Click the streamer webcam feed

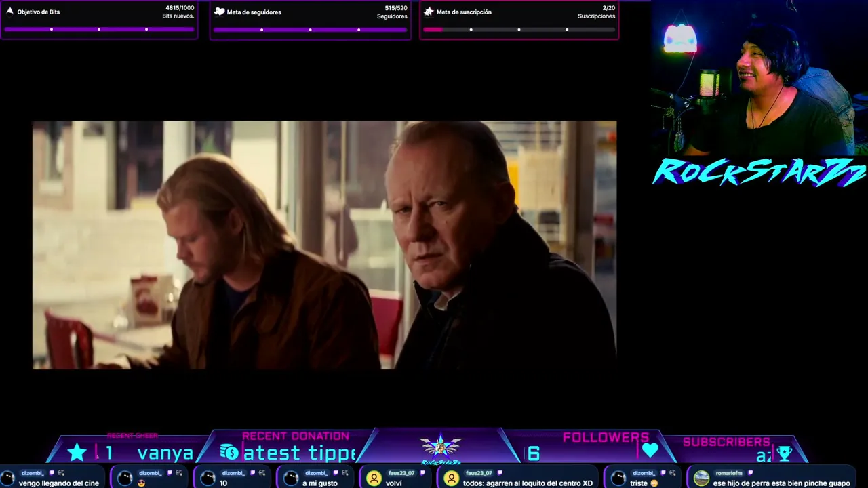click(759, 78)
